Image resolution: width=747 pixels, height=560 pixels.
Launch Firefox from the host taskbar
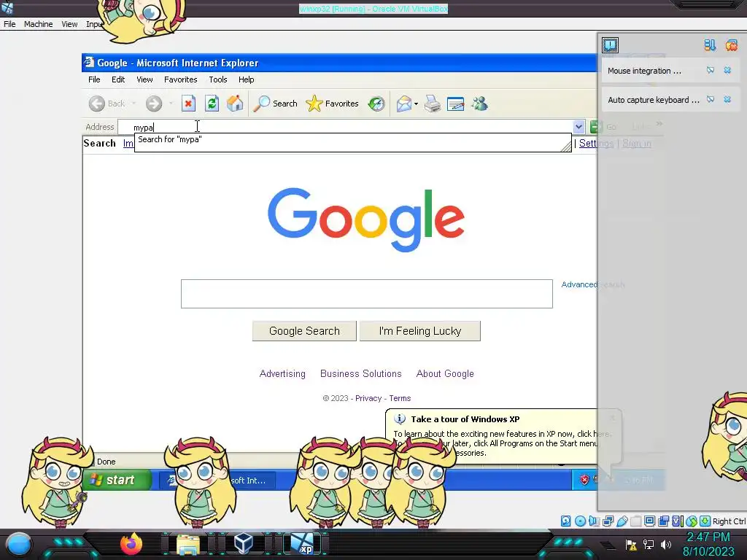(x=131, y=543)
